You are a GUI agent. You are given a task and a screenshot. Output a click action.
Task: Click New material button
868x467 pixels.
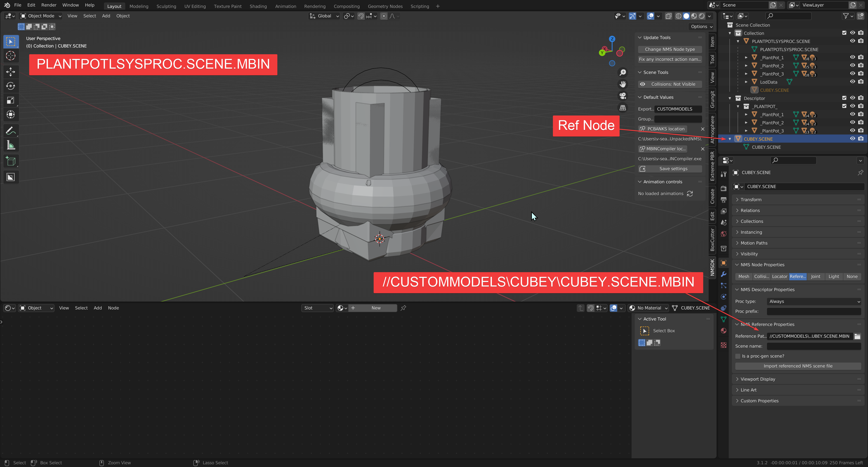click(x=373, y=308)
